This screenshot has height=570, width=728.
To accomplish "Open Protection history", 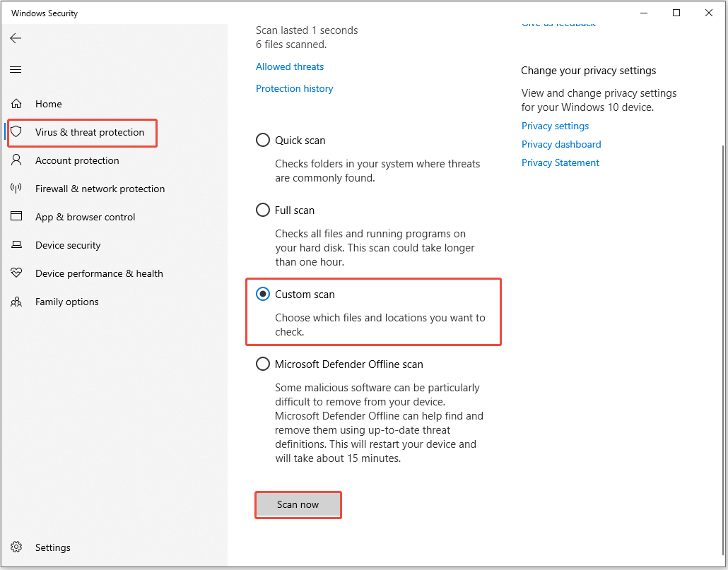I will coord(294,88).
